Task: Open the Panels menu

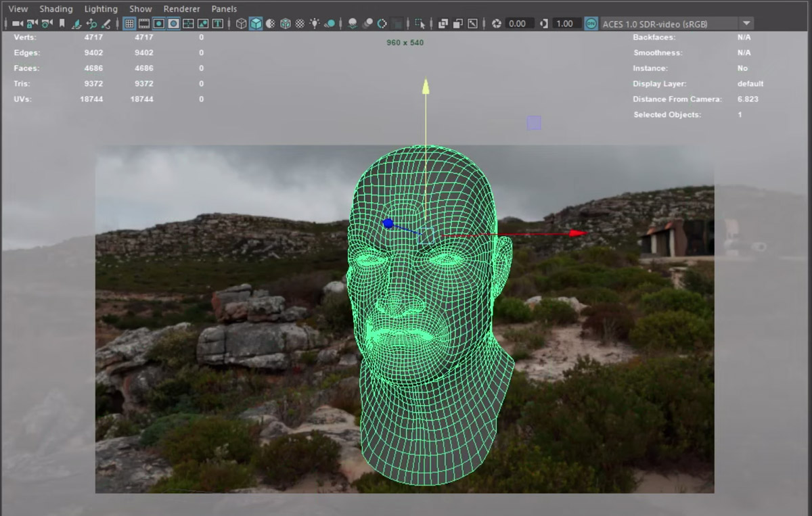Action: (224, 9)
